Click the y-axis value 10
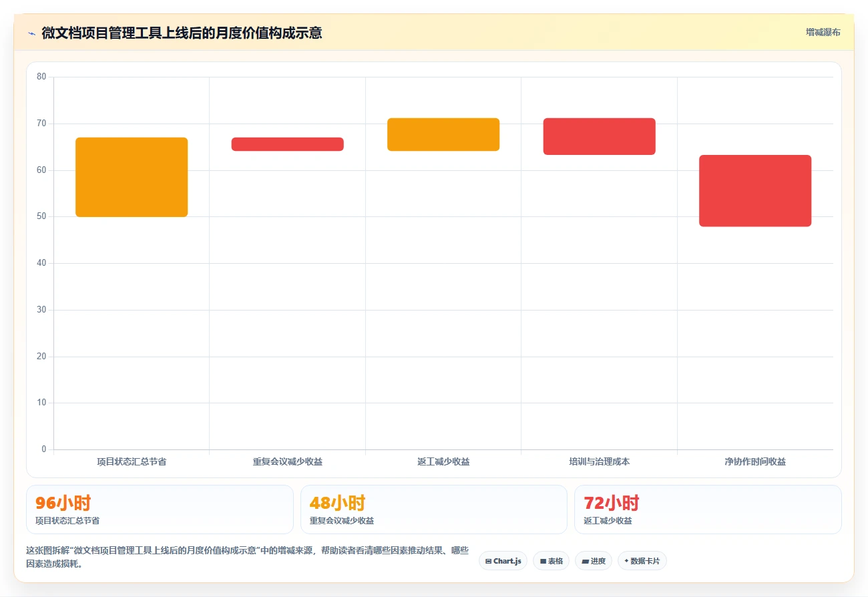The width and height of the screenshot is (868, 597). (41, 403)
